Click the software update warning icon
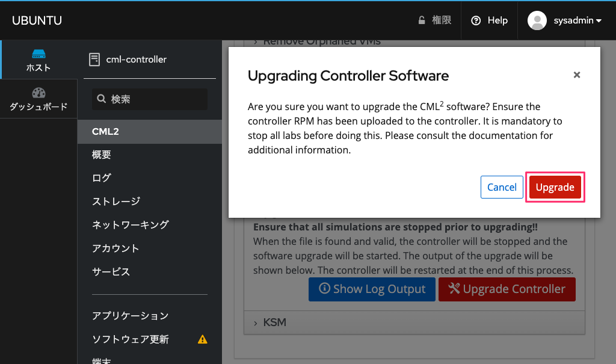Screen dimensions: 616x364 pyautogui.click(x=202, y=339)
